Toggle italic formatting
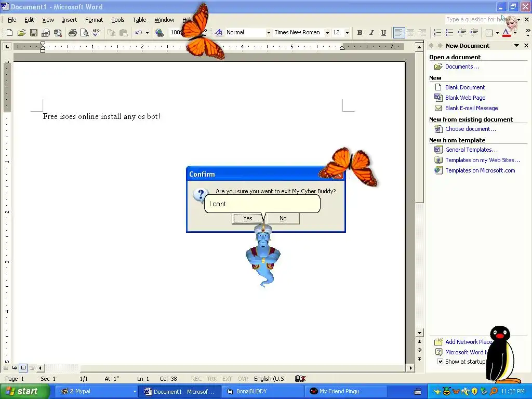The width and height of the screenshot is (532, 399). [371, 33]
